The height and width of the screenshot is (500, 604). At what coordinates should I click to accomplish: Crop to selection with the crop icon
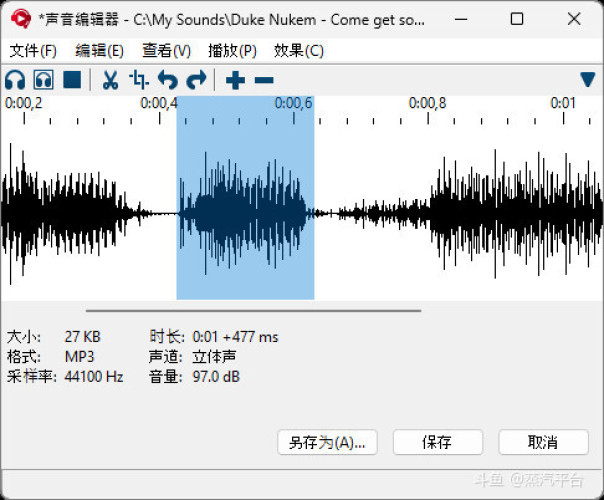click(x=139, y=80)
